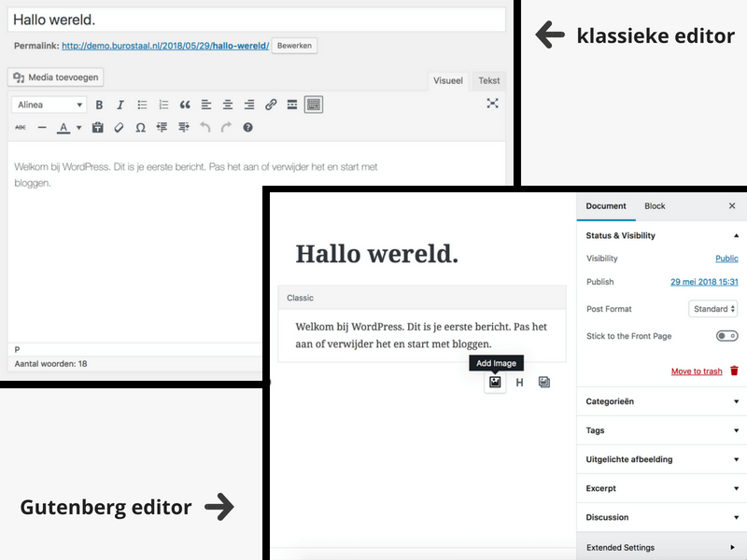Switch to the Tekst tab

pos(488,81)
